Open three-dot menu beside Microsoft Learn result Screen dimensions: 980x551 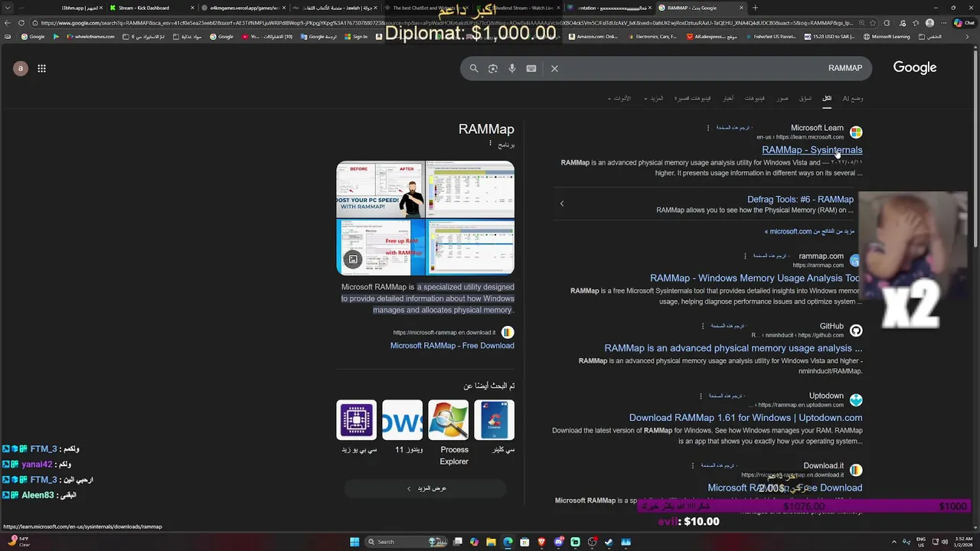coord(708,128)
